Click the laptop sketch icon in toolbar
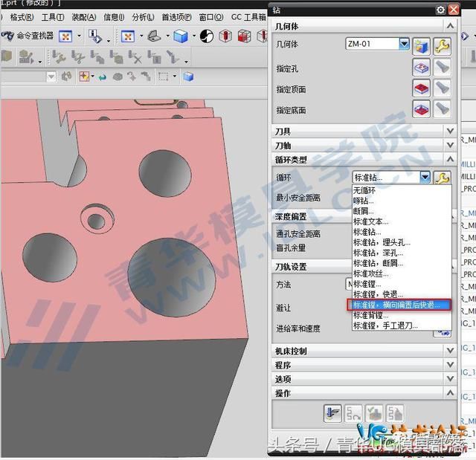The height and width of the screenshot is (460, 476). point(154,36)
